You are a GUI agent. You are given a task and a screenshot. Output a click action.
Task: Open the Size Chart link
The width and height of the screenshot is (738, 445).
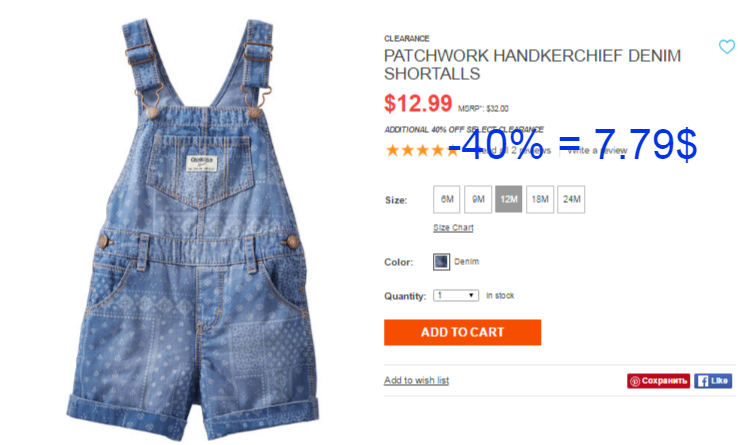pos(453,228)
